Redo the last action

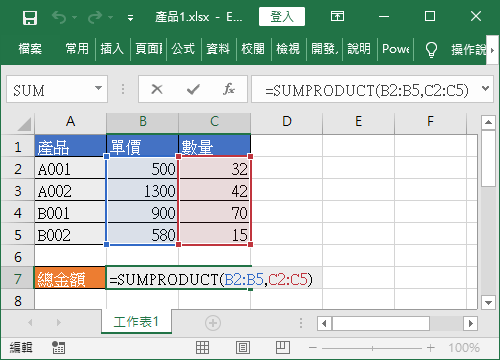(95, 17)
